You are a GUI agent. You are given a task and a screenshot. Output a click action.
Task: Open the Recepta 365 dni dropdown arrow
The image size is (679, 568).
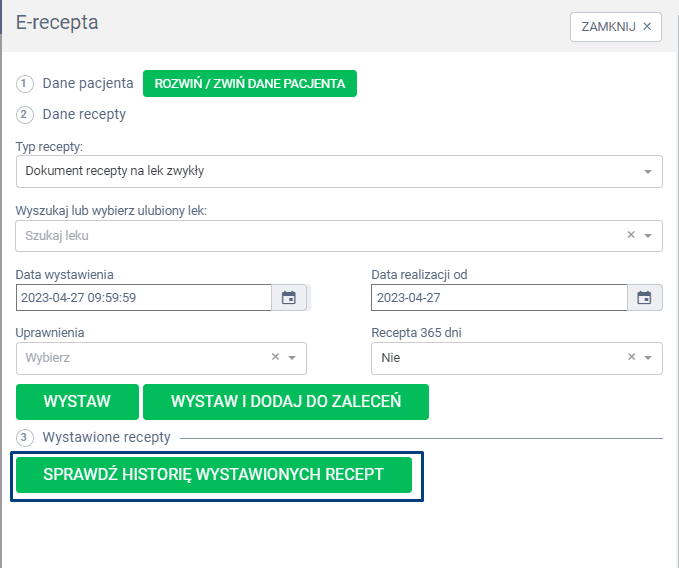pos(648,358)
